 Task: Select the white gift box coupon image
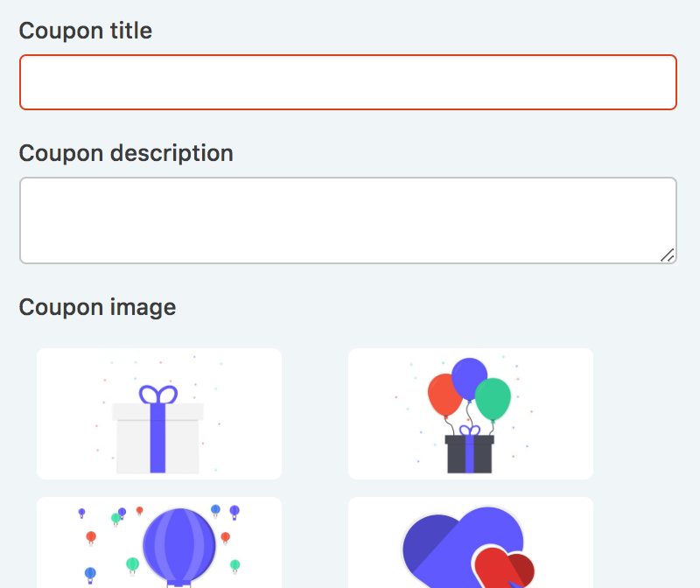pyautogui.click(x=159, y=414)
